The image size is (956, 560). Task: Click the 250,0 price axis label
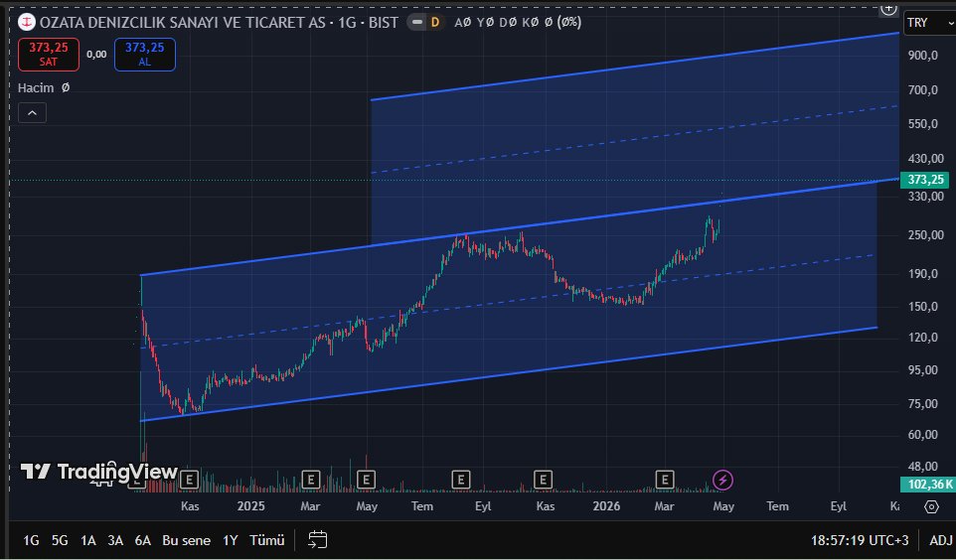(925, 235)
